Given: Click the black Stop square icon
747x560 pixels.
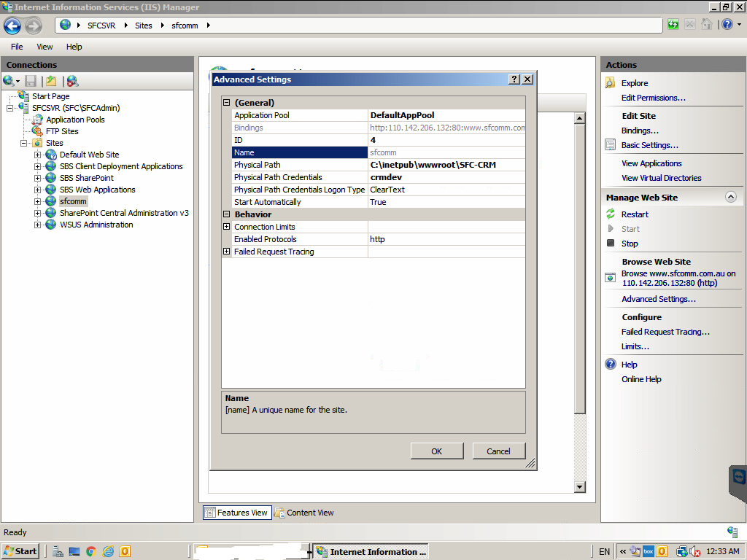Looking at the screenshot, I should point(611,243).
